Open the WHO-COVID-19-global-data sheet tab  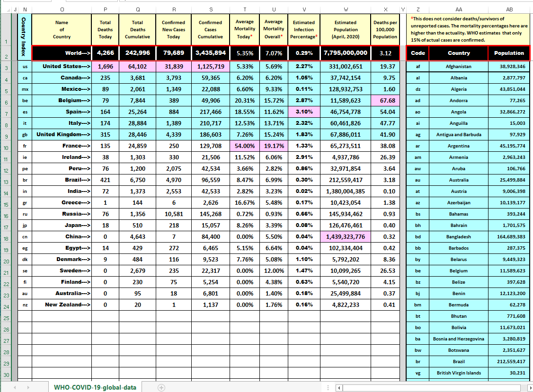pyautogui.click(x=95, y=387)
